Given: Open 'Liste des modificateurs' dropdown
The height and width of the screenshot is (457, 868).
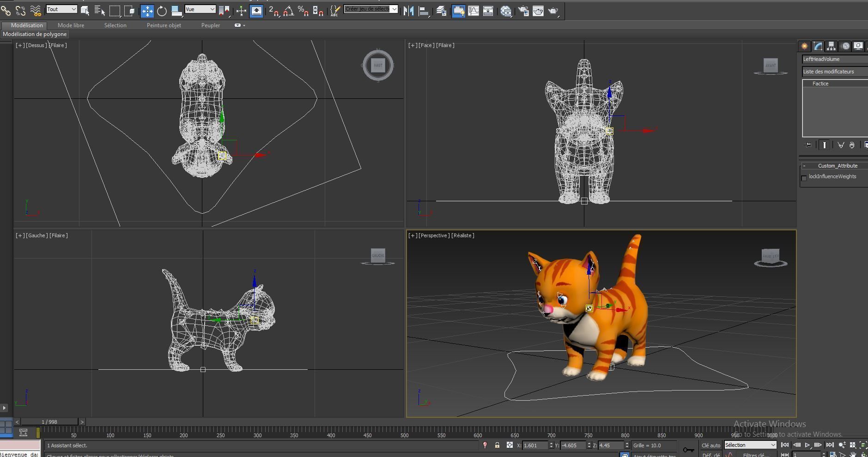Looking at the screenshot, I should 835,72.
